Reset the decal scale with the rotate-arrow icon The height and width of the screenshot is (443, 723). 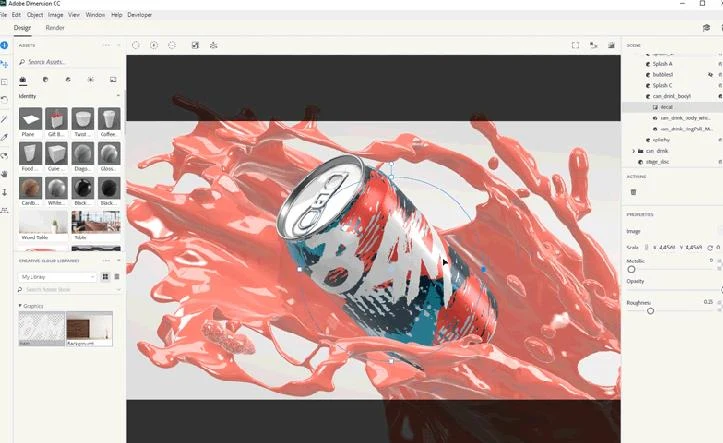click(x=710, y=248)
